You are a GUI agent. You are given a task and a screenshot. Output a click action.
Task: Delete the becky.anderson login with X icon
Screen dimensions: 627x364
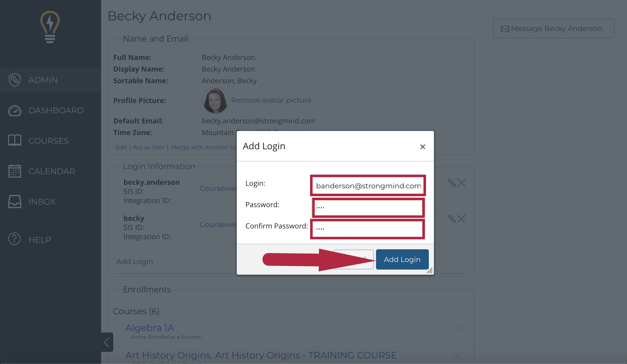pyautogui.click(x=461, y=183)
